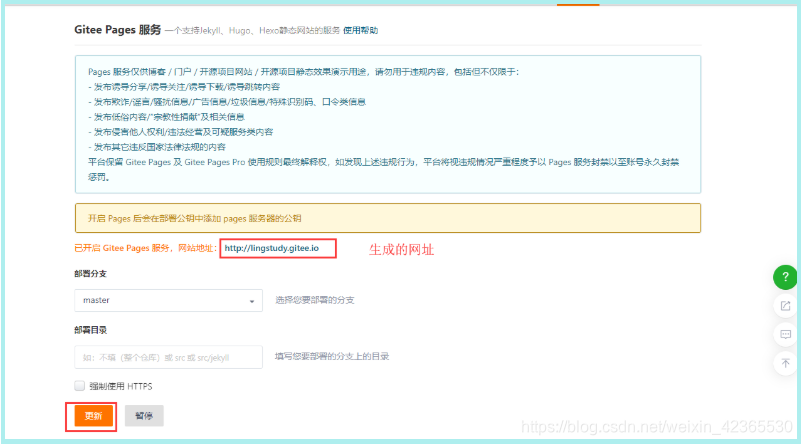Focus the 部署目录 directory input field

click(x=168, y=357)
